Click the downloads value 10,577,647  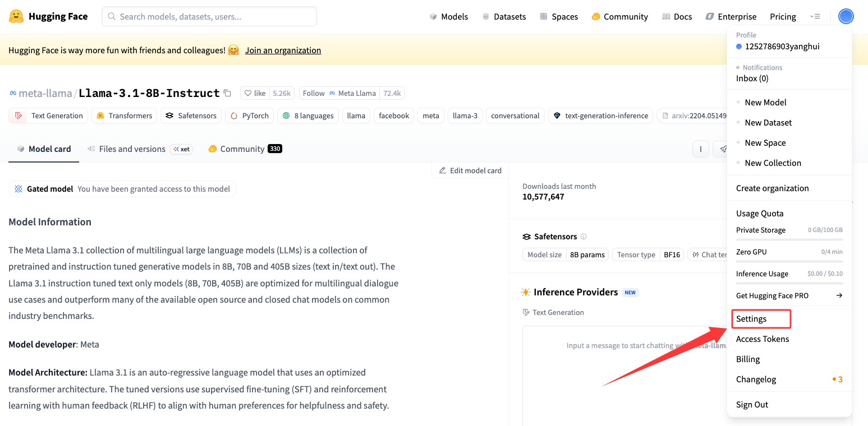(543, 197)
